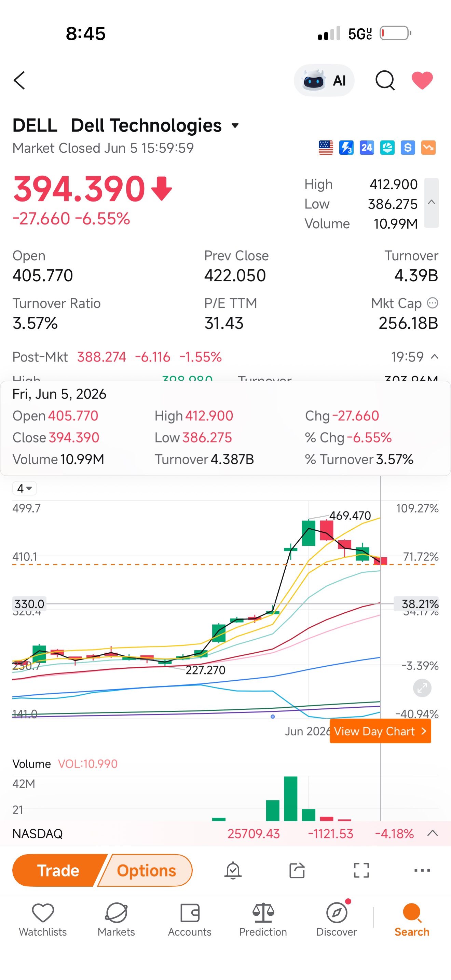Go to the Discover tab

click(337, 920)
